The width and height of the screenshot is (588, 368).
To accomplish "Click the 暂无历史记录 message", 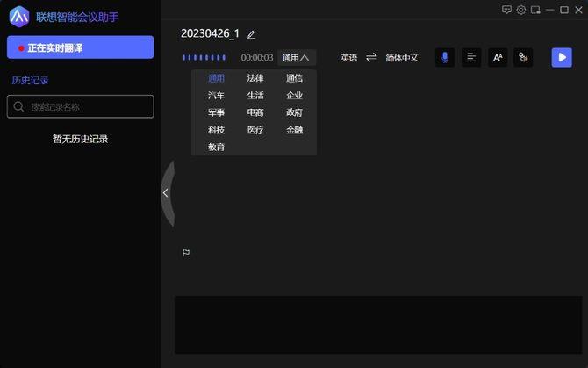I will [80, 139].
